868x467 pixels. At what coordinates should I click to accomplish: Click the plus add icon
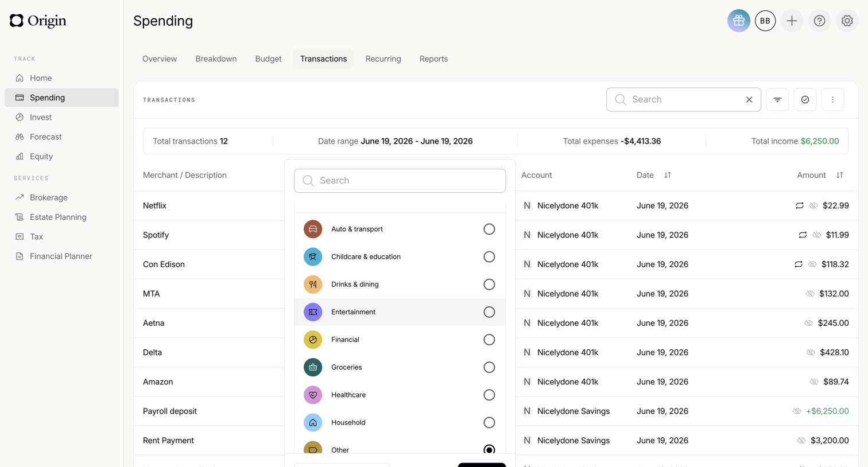click(x=792, y=21)
